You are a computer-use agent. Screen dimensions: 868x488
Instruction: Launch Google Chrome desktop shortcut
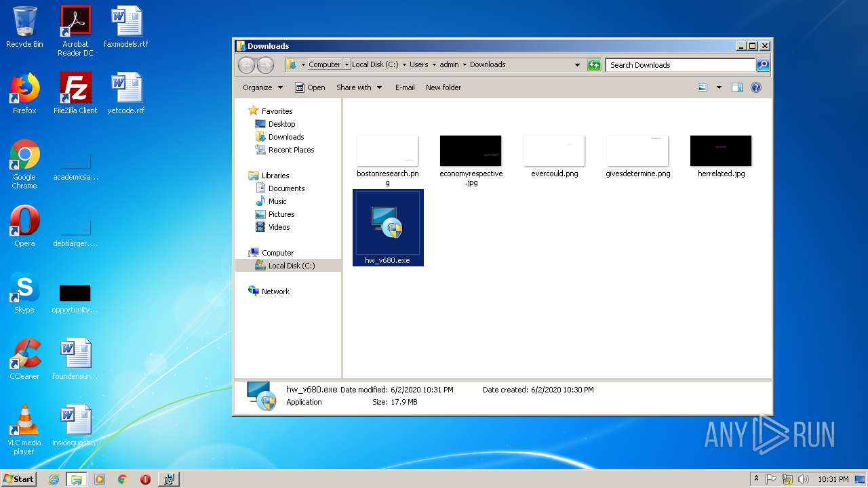pyautogui.click(x=24, y=164)
